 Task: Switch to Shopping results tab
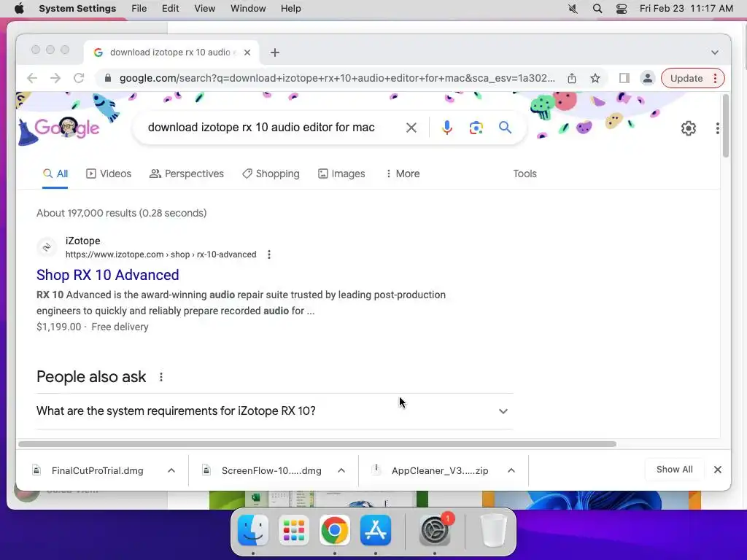point(271,174)
